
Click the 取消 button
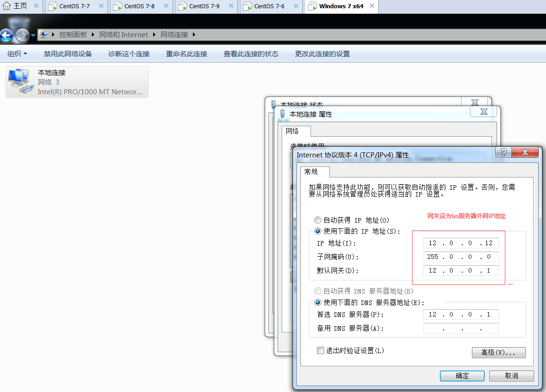[512, 376]
